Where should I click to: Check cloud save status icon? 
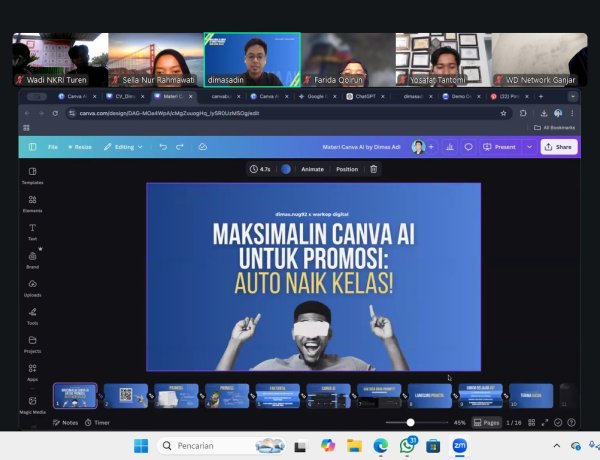tap(203, 147)
